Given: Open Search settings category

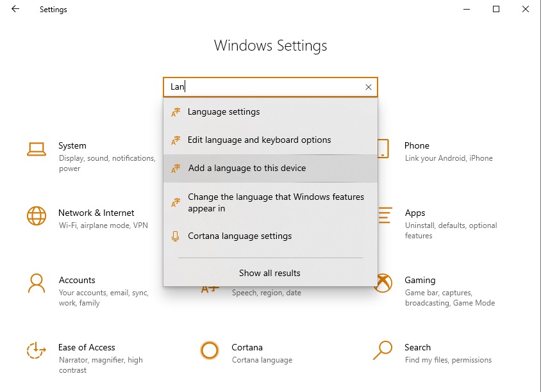Looking at the screenshot, I should pos(417,348).
